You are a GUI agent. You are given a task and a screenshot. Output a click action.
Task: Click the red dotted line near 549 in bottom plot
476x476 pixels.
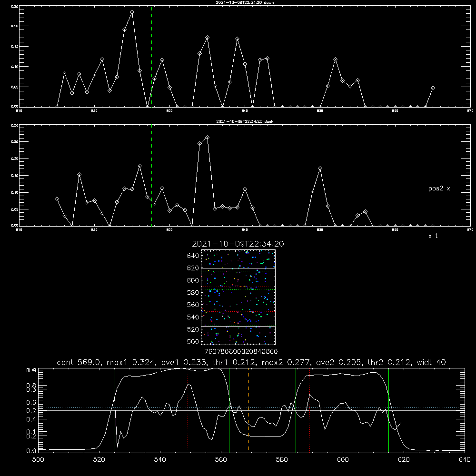188,409
